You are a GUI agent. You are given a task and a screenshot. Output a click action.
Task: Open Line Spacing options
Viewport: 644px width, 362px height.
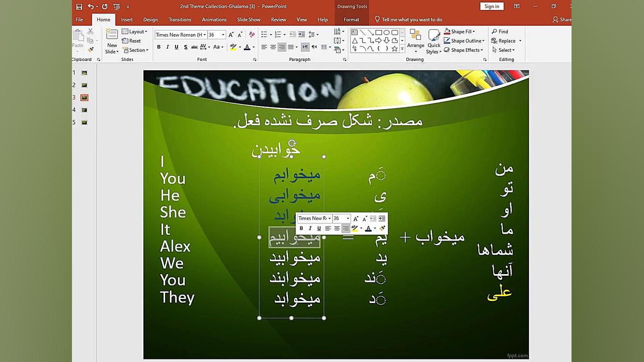(x=313, y=35)
